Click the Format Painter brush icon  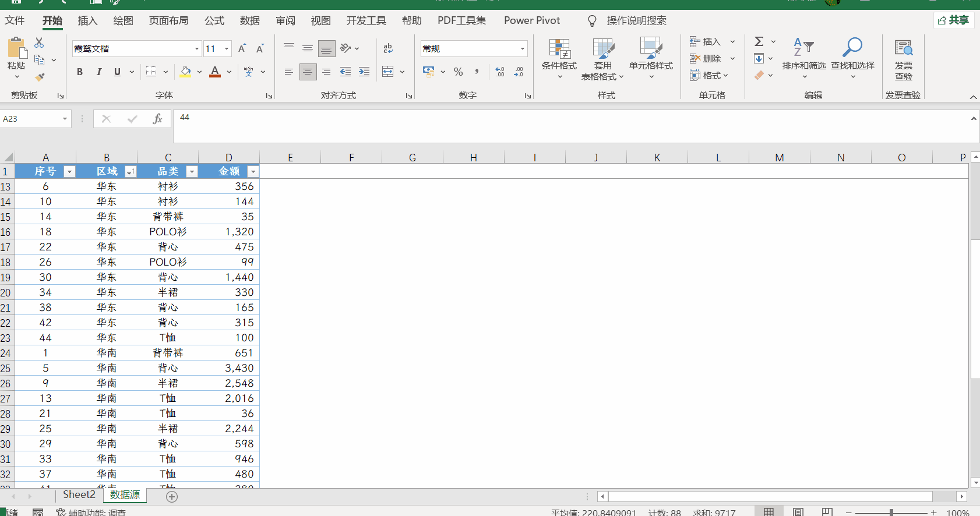point(39,77)
